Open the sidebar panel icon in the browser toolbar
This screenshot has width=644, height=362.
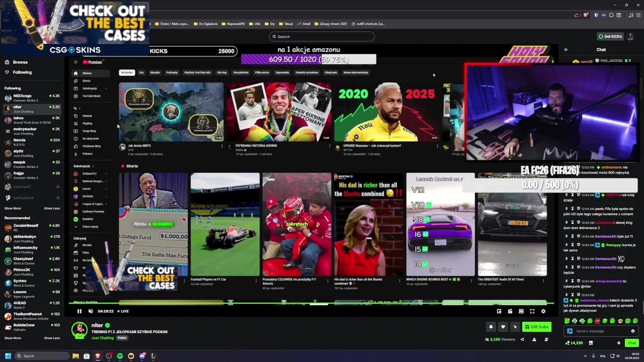pyautogui.click(x=618, y=15)
